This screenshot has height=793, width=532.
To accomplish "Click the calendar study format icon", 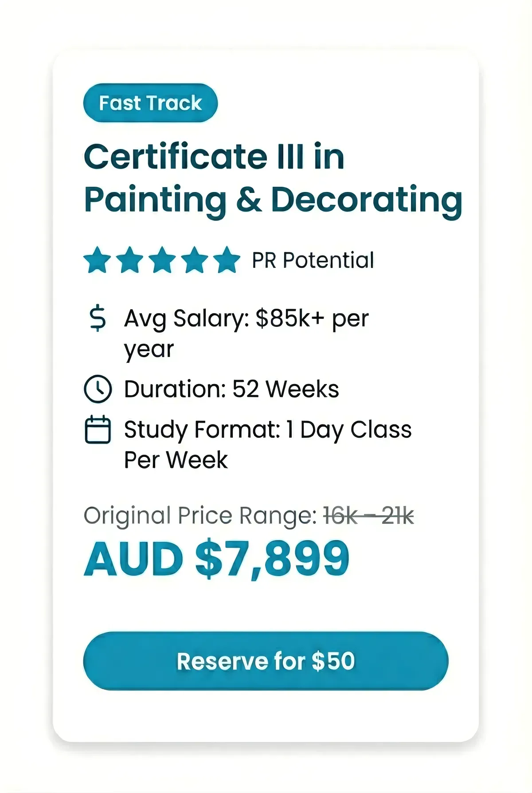I will pyautogui.click(x=98, y=429).
